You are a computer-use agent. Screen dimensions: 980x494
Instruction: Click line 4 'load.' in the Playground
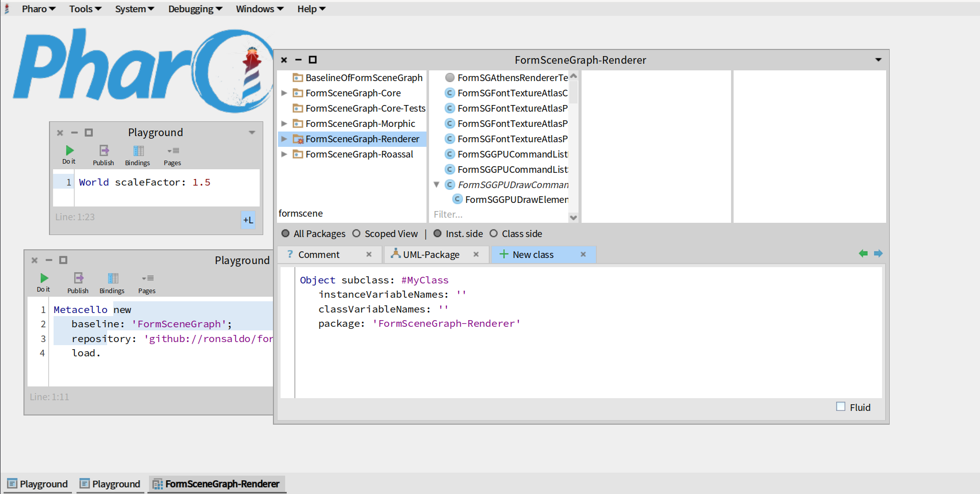tap(86, 353)
